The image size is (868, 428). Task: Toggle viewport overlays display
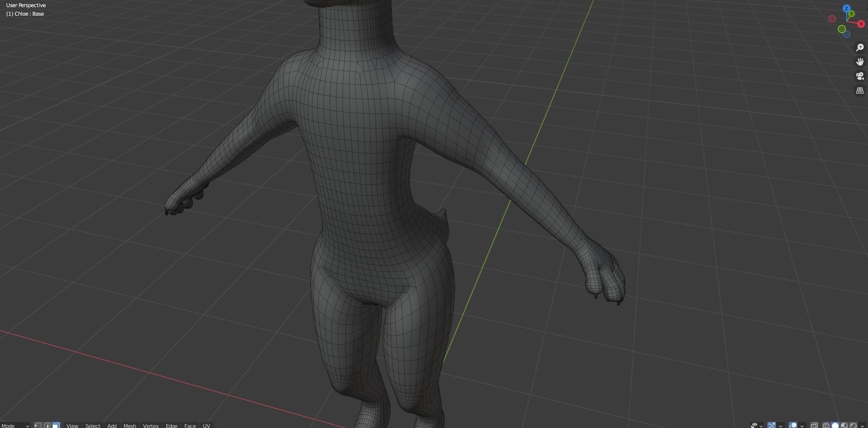[793, 425]
